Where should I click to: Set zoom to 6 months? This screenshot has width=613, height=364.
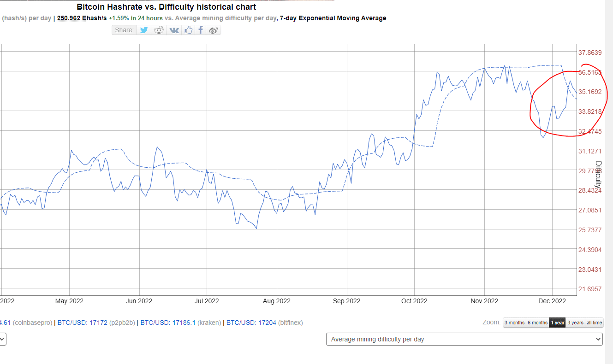tap(537, 323)
